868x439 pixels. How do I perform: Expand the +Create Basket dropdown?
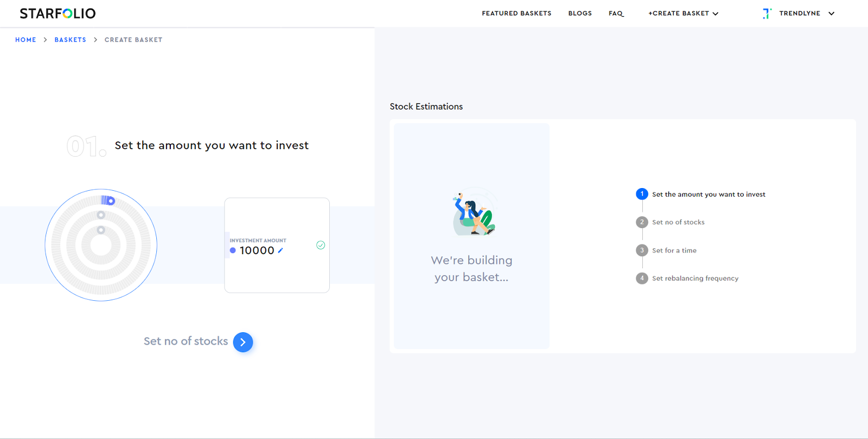click(x=683, y=14)
